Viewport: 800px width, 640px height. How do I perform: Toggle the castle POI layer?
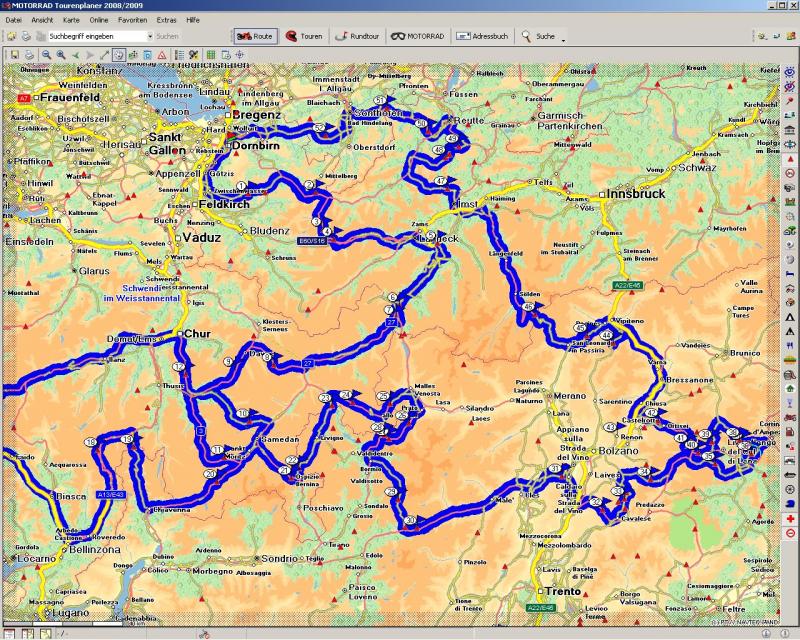click(790, 202)
